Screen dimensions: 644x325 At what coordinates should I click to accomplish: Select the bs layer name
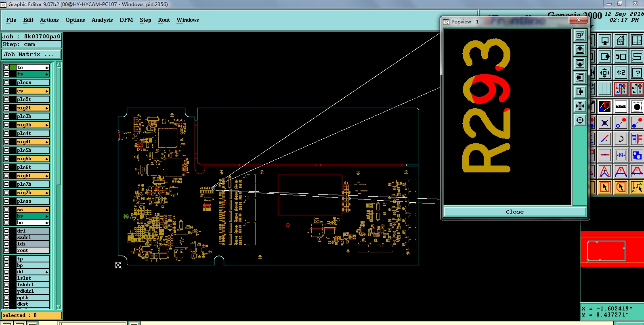(33, 216)
